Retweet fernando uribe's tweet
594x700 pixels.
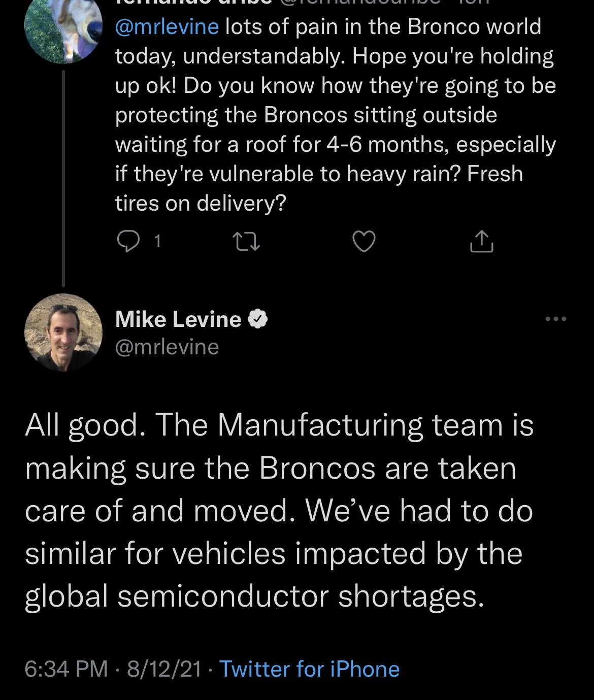click(x=246, y=242)
